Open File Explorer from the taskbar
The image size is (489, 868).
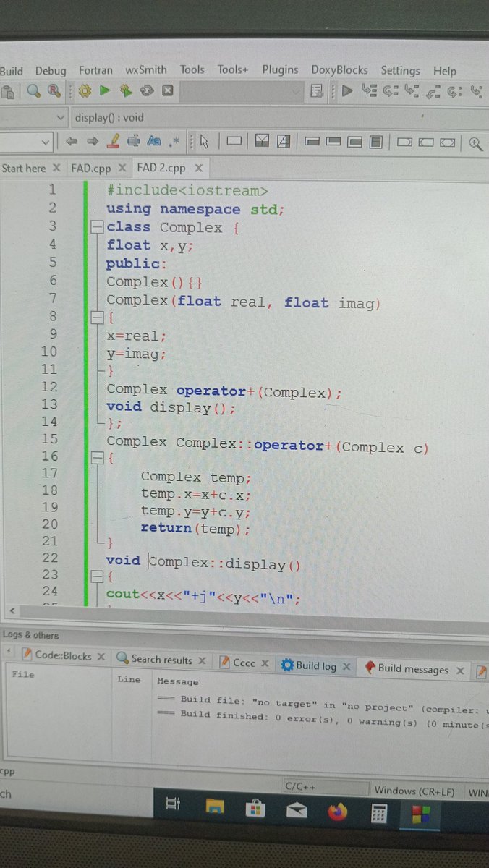point(215,807)
